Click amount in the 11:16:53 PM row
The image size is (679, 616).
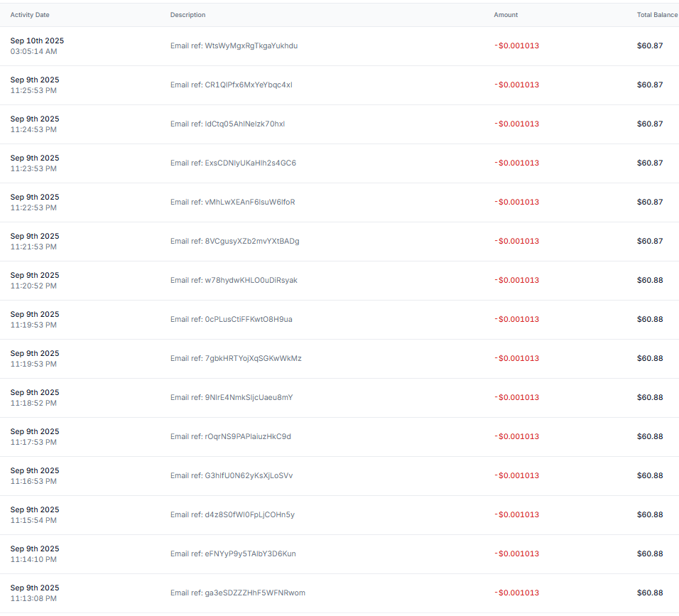pos(516,476)
